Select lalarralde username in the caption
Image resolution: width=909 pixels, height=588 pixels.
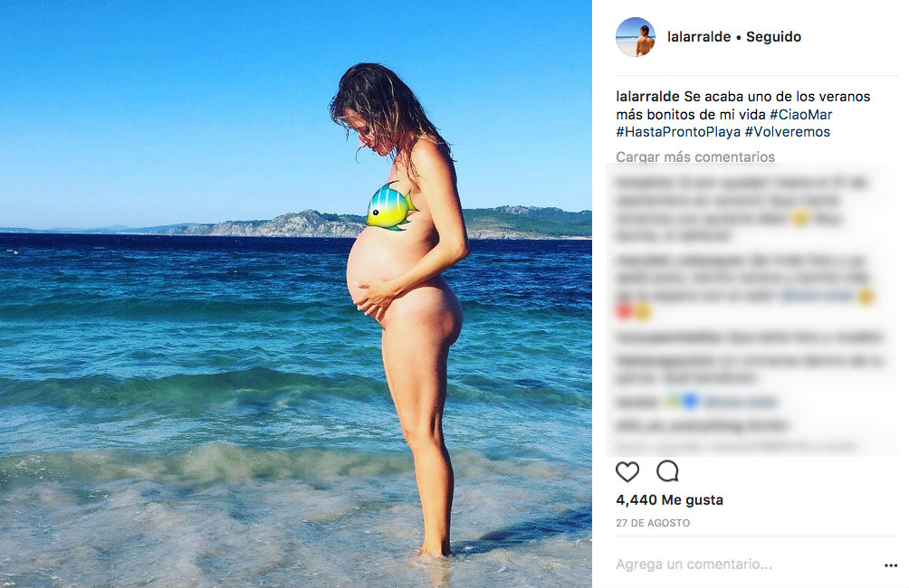click(x=647, y=96)
